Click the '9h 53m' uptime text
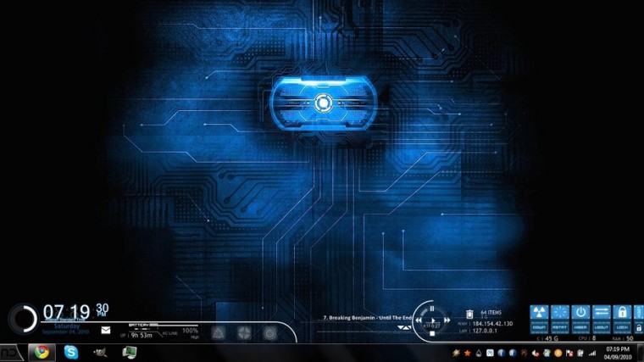Viewport: 644px width, 362px height. [142, 335]
